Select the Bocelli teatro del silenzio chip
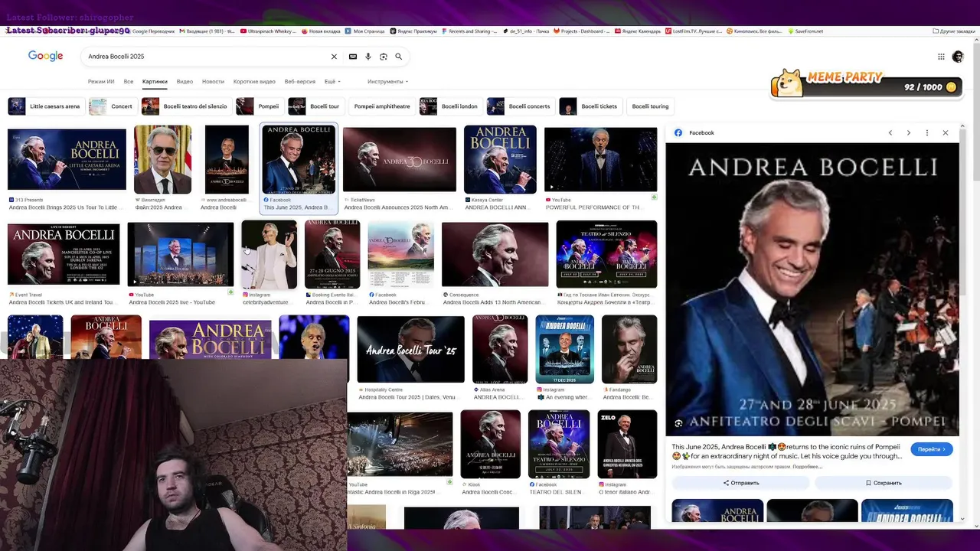The width and height of the screenshot is (980, 551). click(x=185, y=106)
